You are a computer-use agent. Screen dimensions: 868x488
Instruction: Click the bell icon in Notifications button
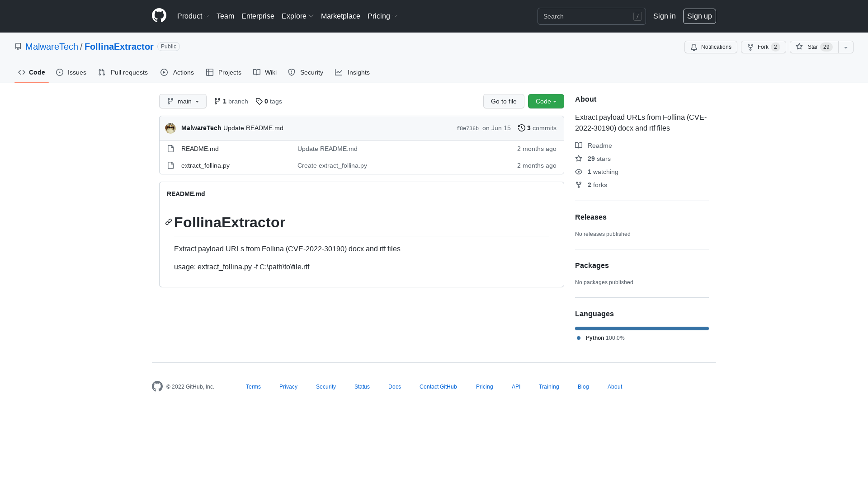[694, 47]
